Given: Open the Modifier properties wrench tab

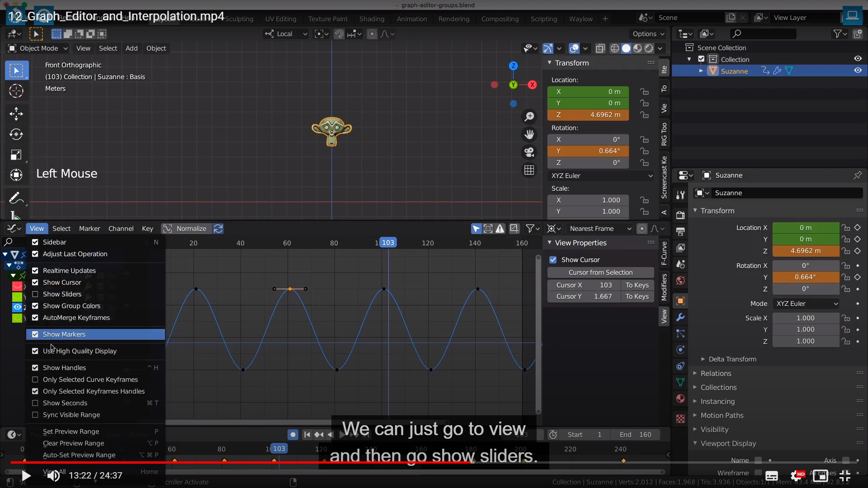Looking at the screenshot, I should tap(680, 318).
